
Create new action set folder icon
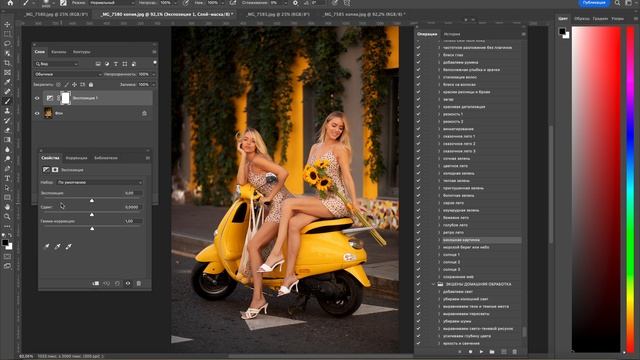(492, 351)
